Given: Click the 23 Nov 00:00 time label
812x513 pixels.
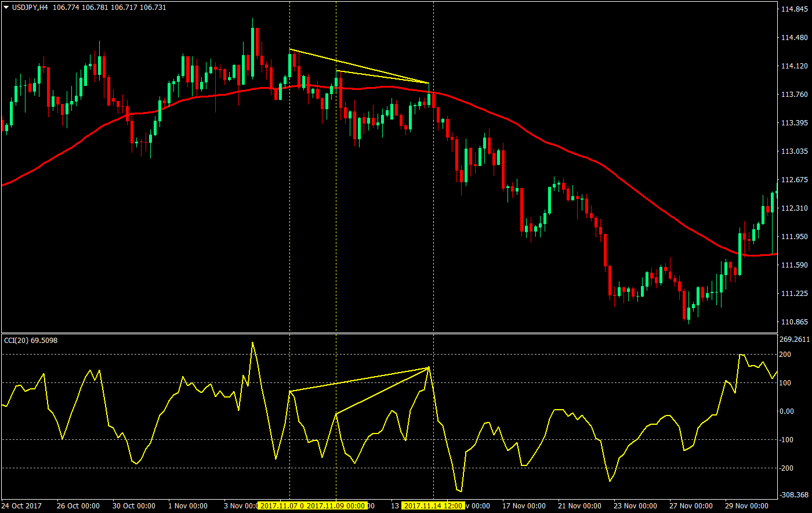Looking at the screenshot, I should 635,506.
